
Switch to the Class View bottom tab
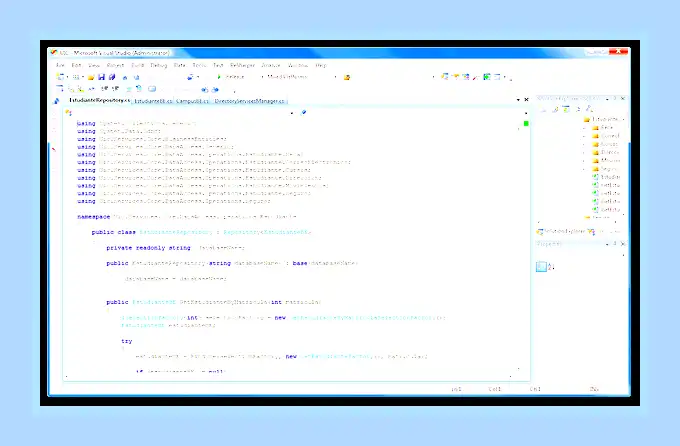(604, 232)
